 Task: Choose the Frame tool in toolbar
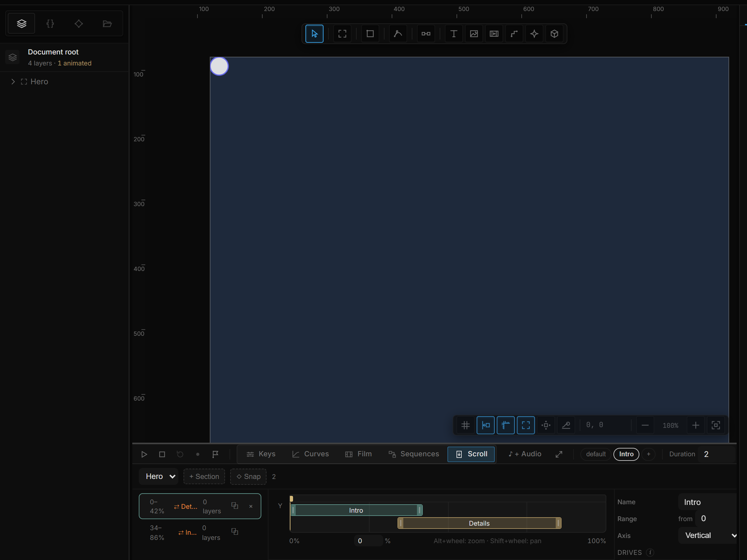pos(342,34)
